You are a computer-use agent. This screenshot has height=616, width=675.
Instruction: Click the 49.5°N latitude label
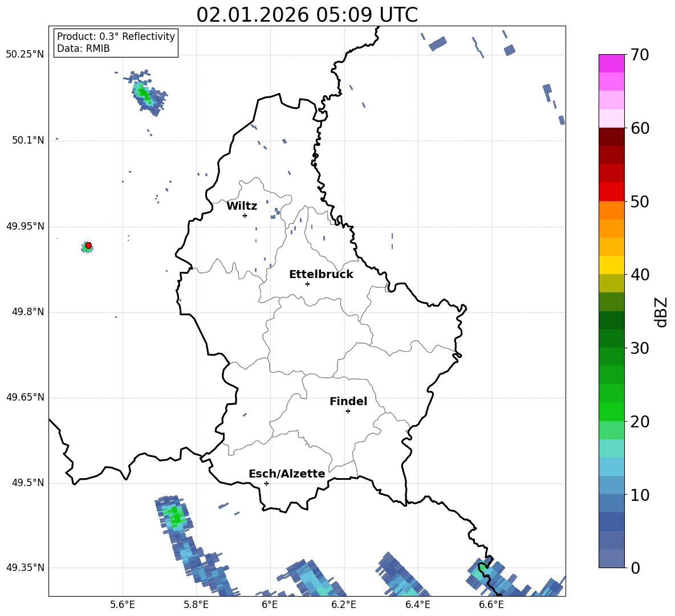pyautogui.click(x=28, y=483)
